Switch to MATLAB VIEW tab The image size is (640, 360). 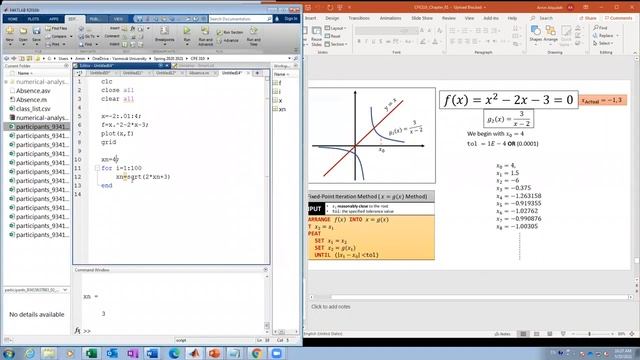click(x=118, y=19)
